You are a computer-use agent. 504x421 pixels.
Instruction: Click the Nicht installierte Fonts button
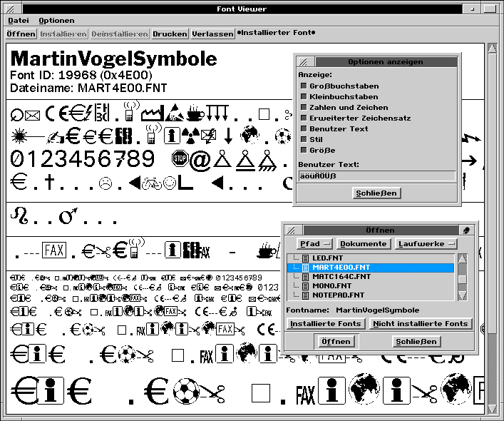tap(421, 323)
